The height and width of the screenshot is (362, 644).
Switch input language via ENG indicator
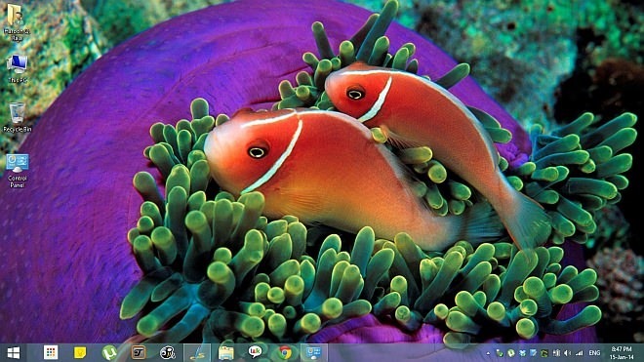pos(594,353)
